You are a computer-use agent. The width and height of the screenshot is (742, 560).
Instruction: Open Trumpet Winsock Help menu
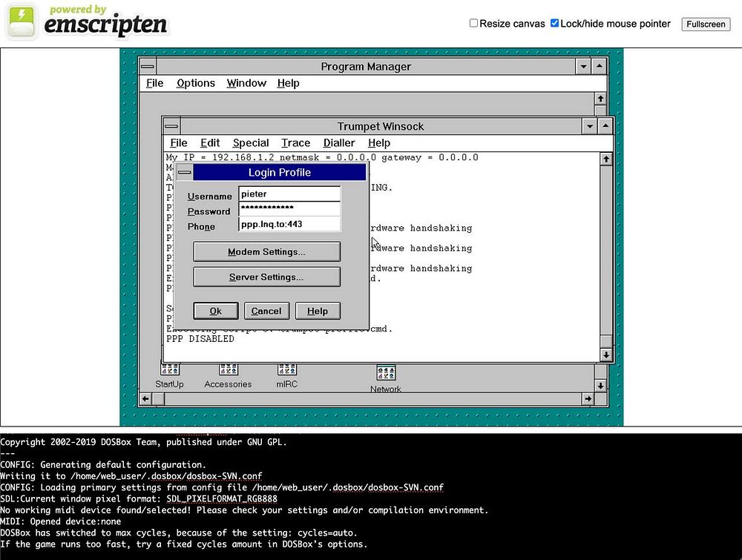click(x=379, y=143)
